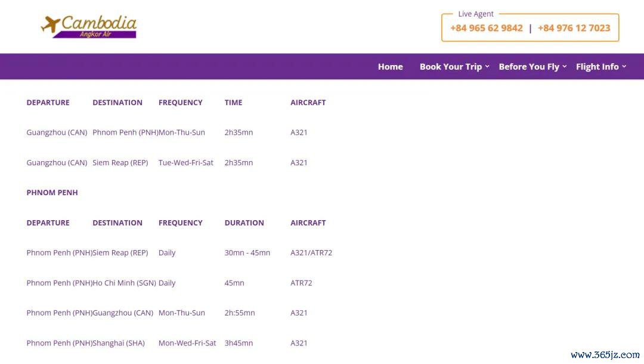Image resolution: width=644 pixels, height=364 pixels.
Task: Click the Cambodia Angkor Air logo
Action: point(89,26)
